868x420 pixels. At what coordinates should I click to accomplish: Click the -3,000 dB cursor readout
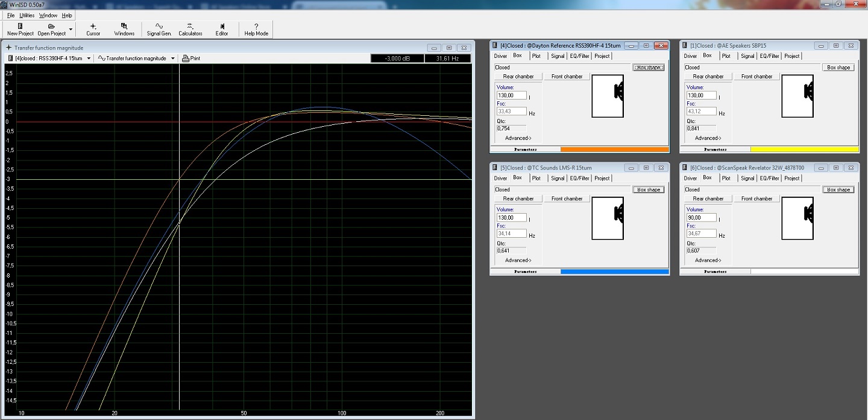pyautogui.click(x=397, y=59)
